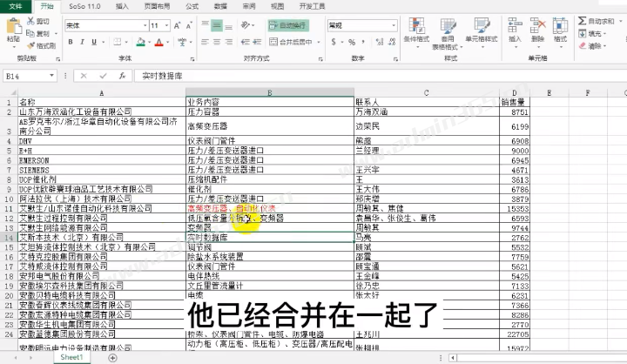Click the formula bar cancel X
Screen dimensions: 627x364
click(84, 76)
